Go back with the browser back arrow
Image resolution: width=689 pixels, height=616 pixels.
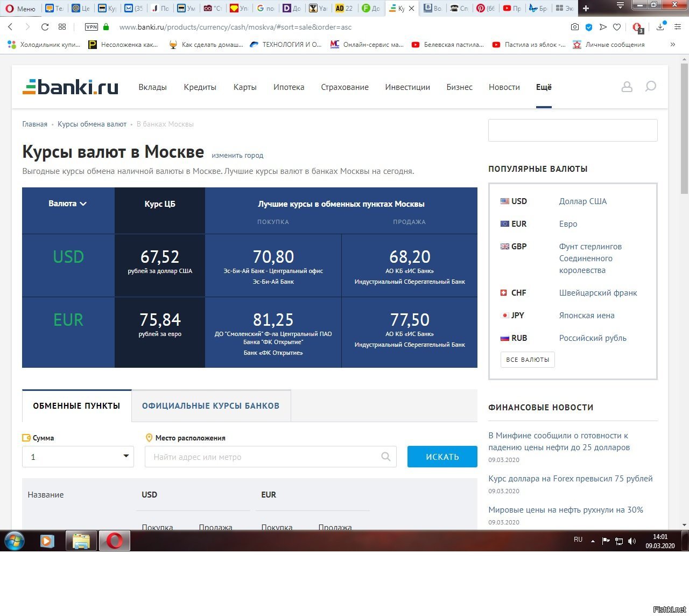(10, 27)
